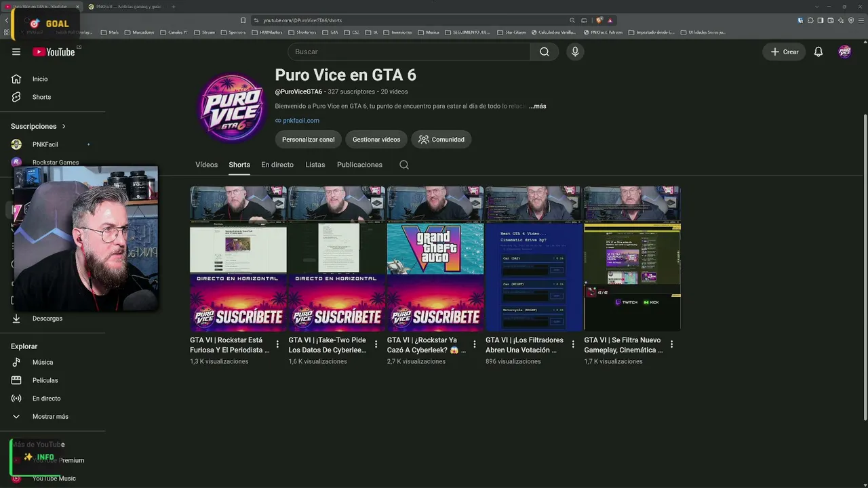Open the new browser tab plus button

coord(173,7)
